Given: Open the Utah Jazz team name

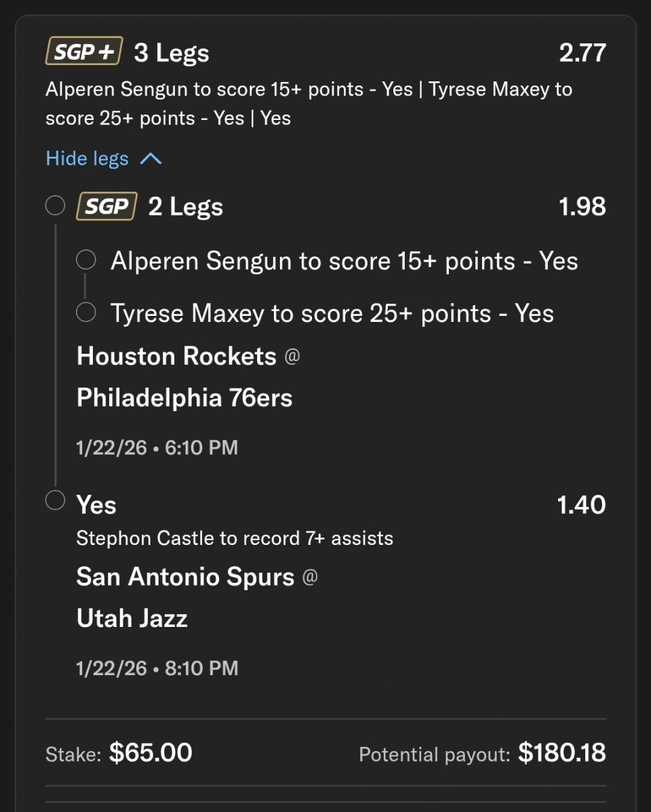Looking at the screenshot, I should click(x=132, y=618).
